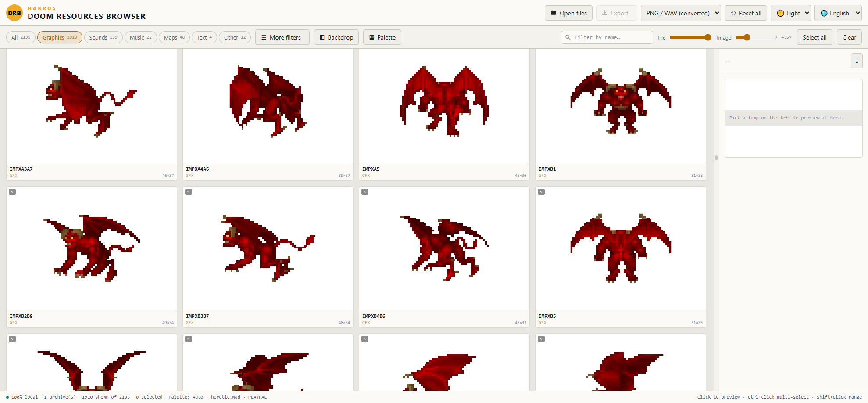Preview the IMPXB5 sprite

pyautogui.click(x=621, y=257)
